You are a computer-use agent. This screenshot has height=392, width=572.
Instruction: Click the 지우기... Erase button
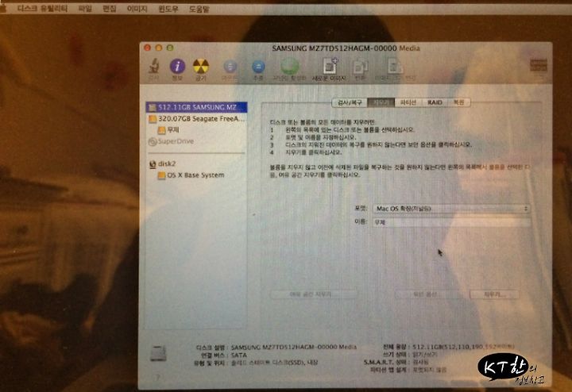pyautogui.click(x=494, y=294)
